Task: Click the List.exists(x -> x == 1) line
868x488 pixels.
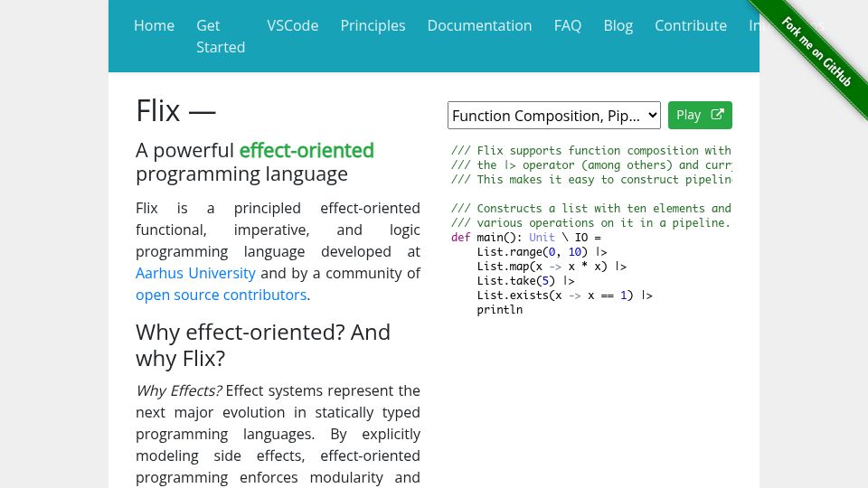Action: 564,295
